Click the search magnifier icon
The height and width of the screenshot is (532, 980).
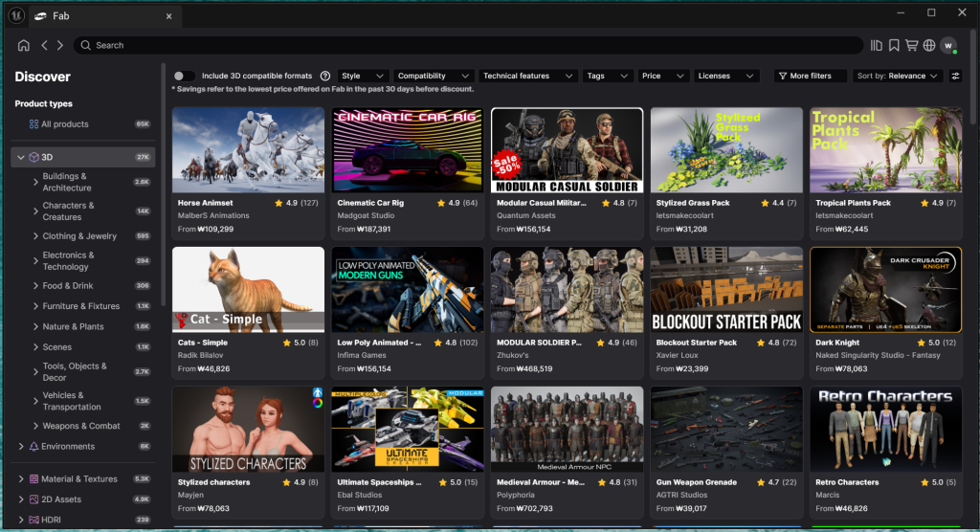pyautogui.click(x=85, y=45)
